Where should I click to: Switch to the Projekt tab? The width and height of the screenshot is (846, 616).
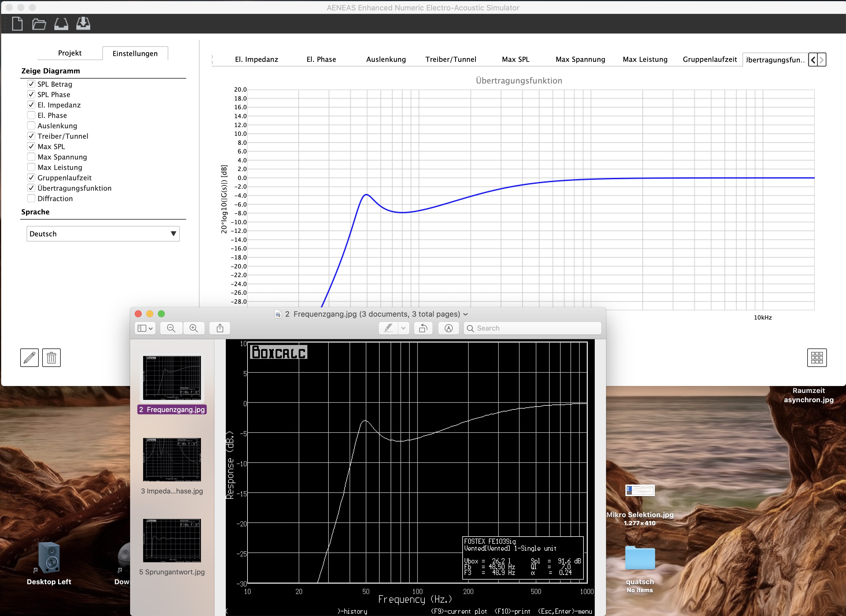(x=70, y=53)
